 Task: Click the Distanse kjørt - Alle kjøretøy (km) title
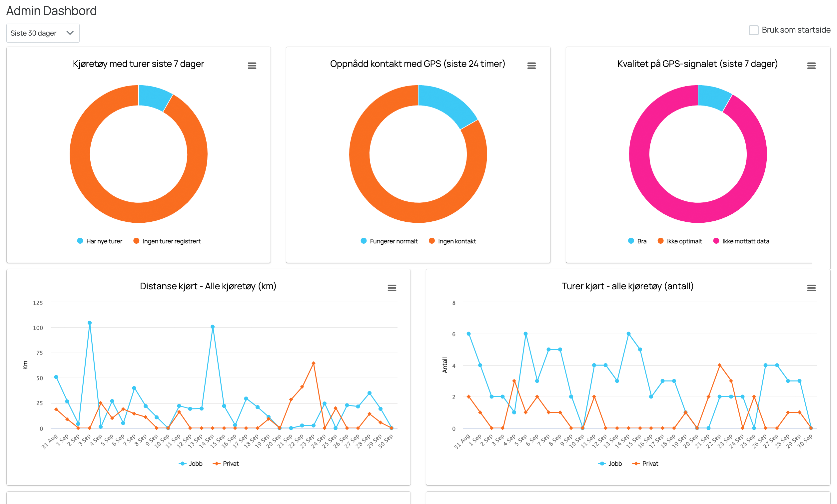click(208, 286)
